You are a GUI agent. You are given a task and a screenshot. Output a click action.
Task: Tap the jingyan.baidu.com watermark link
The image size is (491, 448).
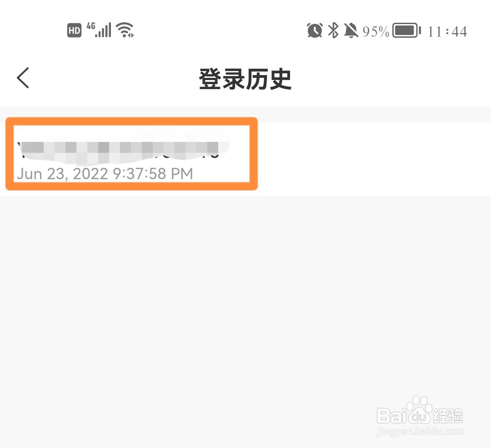pos(420,431)
